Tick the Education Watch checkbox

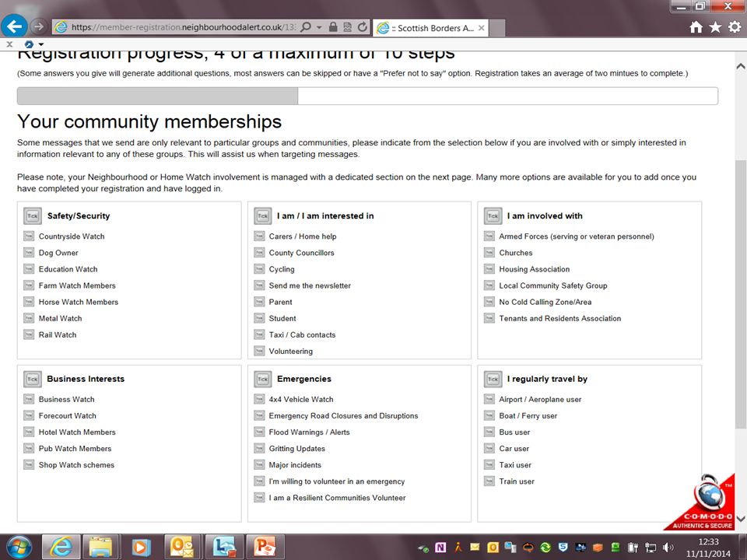pyautogui.click(x=29, y=269)
